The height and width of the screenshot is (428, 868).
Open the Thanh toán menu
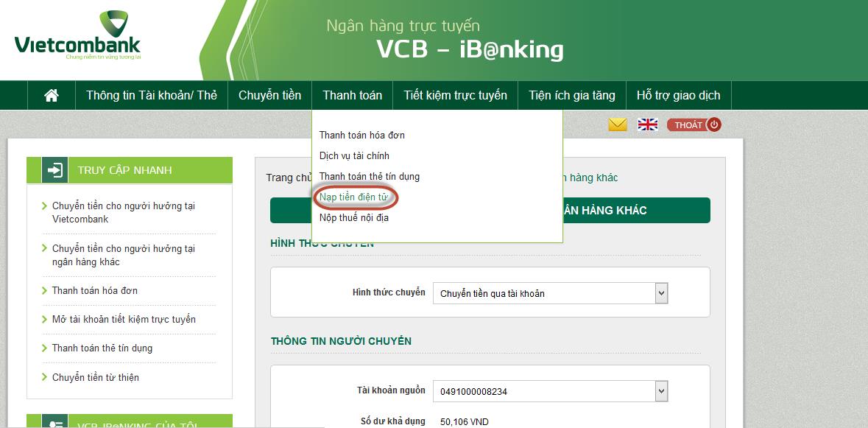352,95
